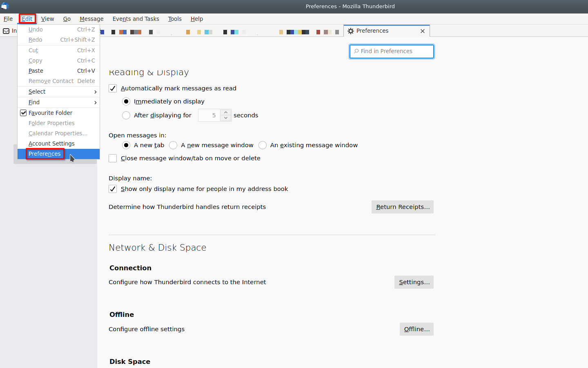Increase the seconds value with the up arrow
The image size is (588, 368).
click(226, 112)
